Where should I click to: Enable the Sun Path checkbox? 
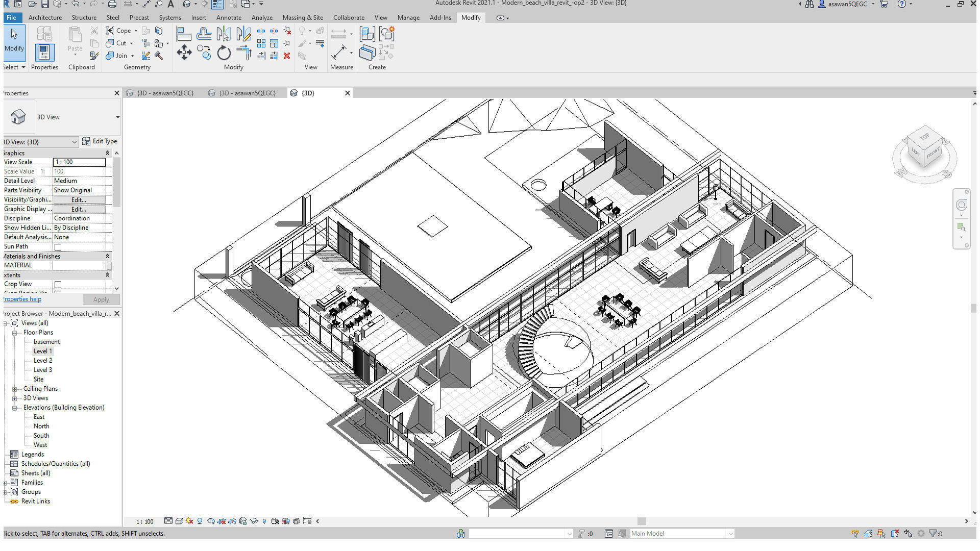(58, 247)
